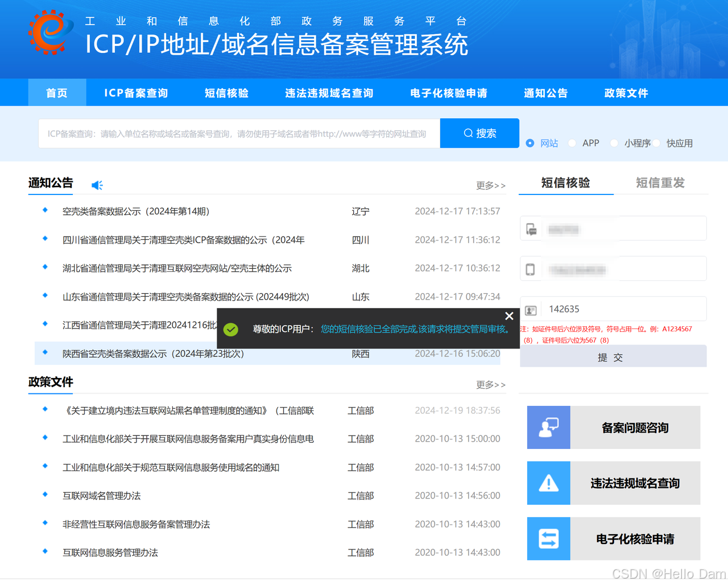Click the ID card icon beside the first input

coord(531,228)
